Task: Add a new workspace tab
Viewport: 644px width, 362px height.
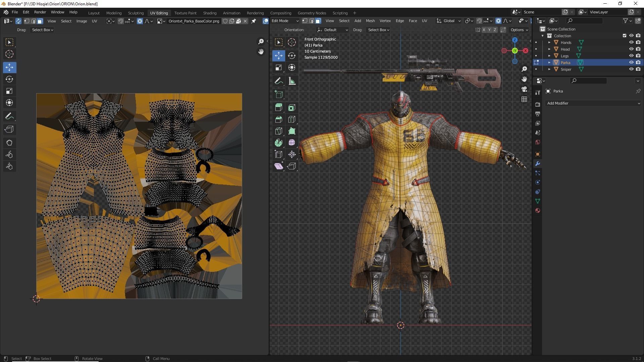Action: (x=355, y=13)
